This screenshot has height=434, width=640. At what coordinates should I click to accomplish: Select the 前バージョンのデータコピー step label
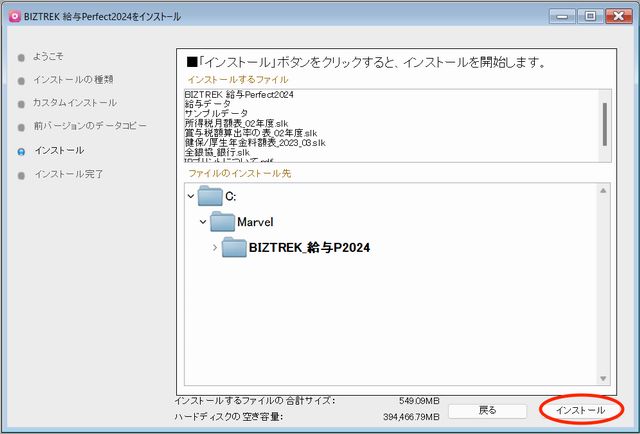pos(90,126)
